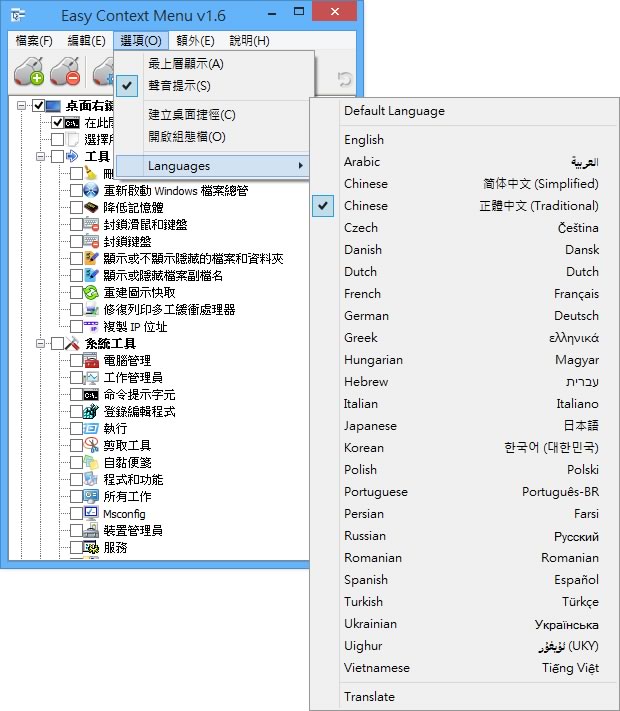Screen dimensions: 620x711
Task: Uncheck the 桌面右鍵 root checkbox
Action: pos(39,106)
